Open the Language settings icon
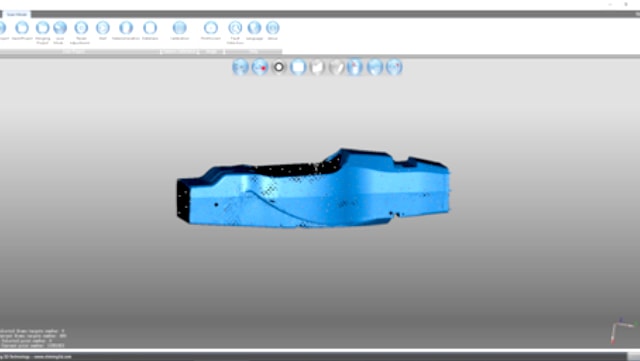 click(254, 28)
